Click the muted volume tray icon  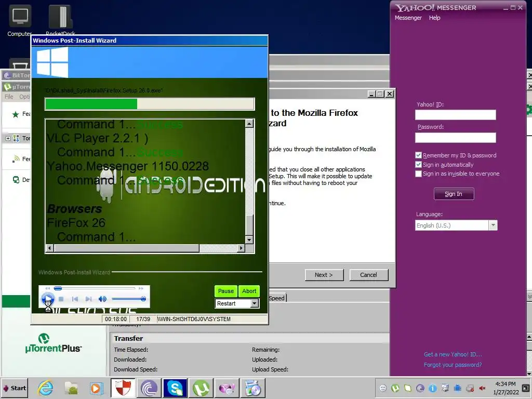tap(482, 388)
